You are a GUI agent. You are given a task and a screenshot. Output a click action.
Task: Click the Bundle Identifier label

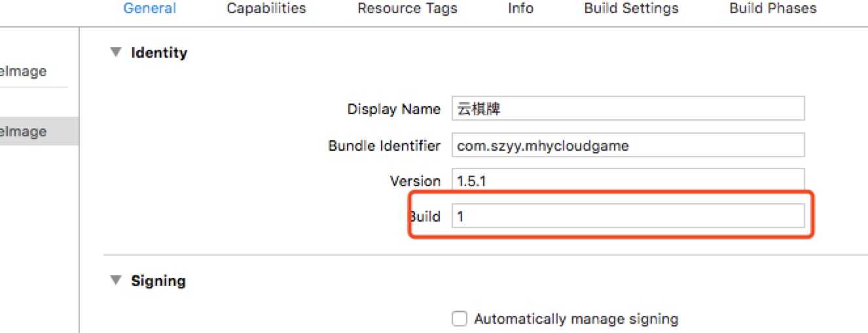click(384, 146)
